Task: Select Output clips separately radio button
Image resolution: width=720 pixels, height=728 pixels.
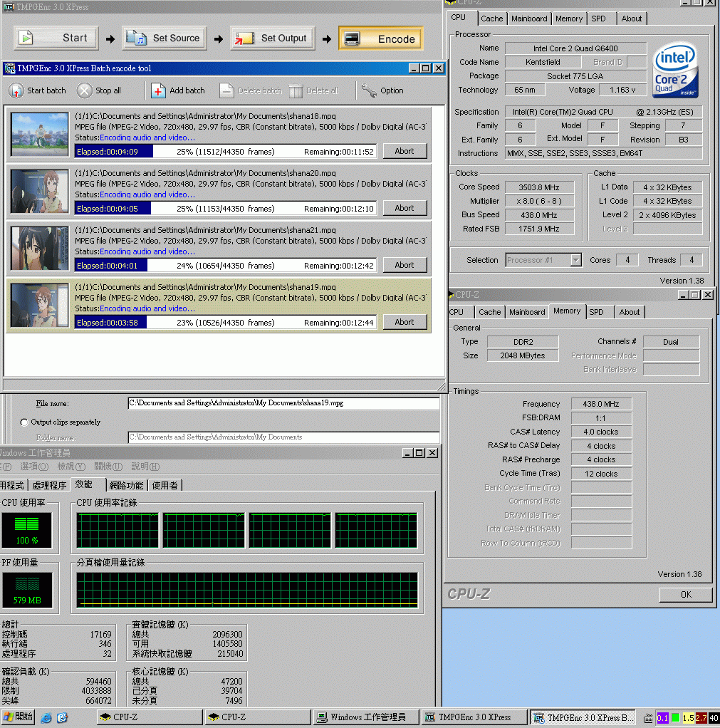Action: pos(24,422)
